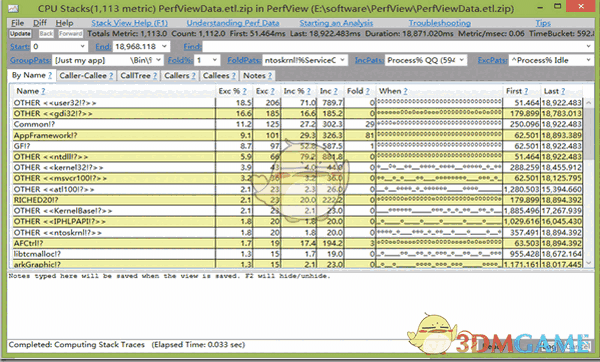Viewport: 600px width, 362px height.
Task: Expand the Start time dropdown
Action: pyautogui.click(x=82, y=46)
